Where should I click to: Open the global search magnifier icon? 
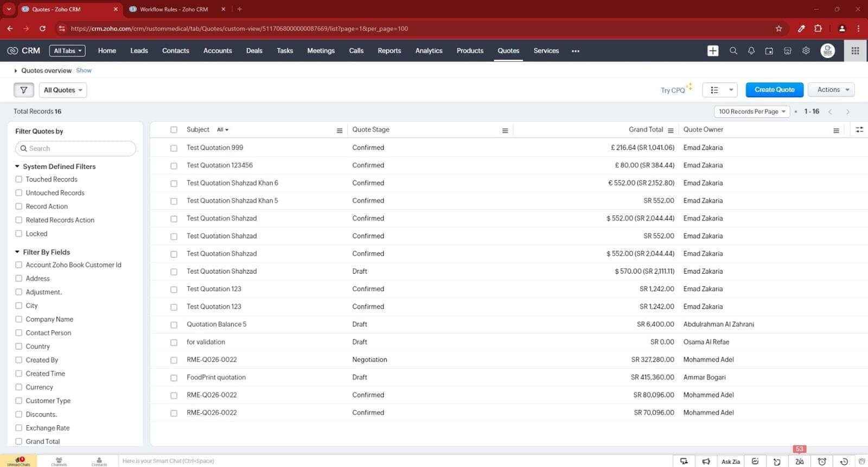(733, 51)
